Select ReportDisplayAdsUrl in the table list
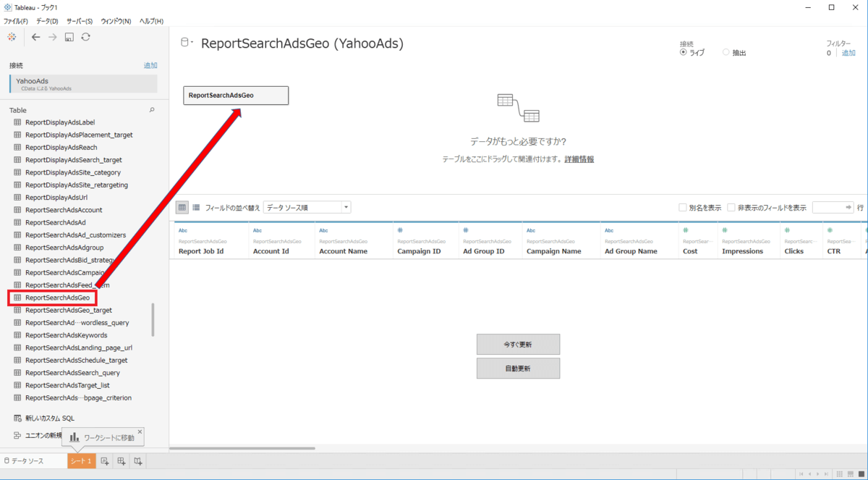This screenshot has height=480, width=868. (x=56, y=197)
